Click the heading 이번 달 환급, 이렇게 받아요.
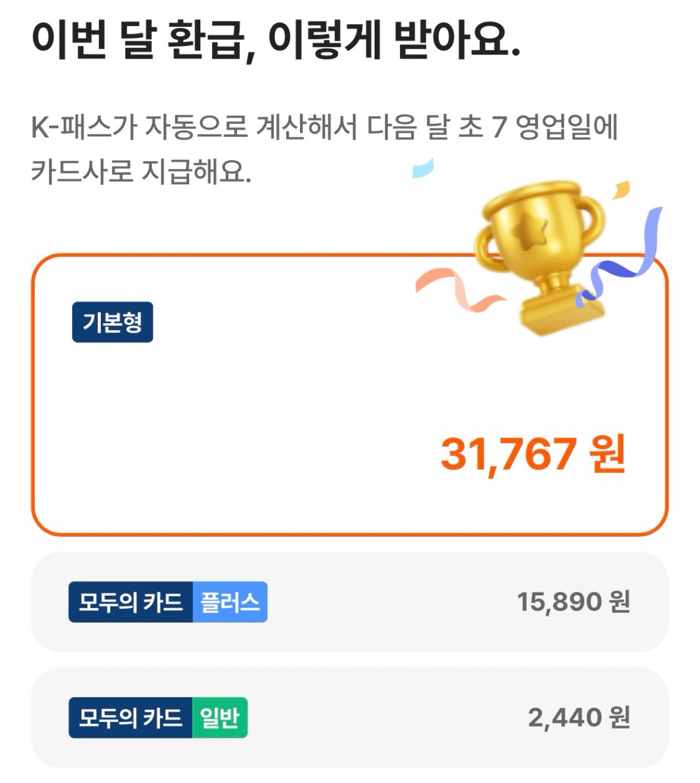 pyautogui.click(x=276, y=41)
